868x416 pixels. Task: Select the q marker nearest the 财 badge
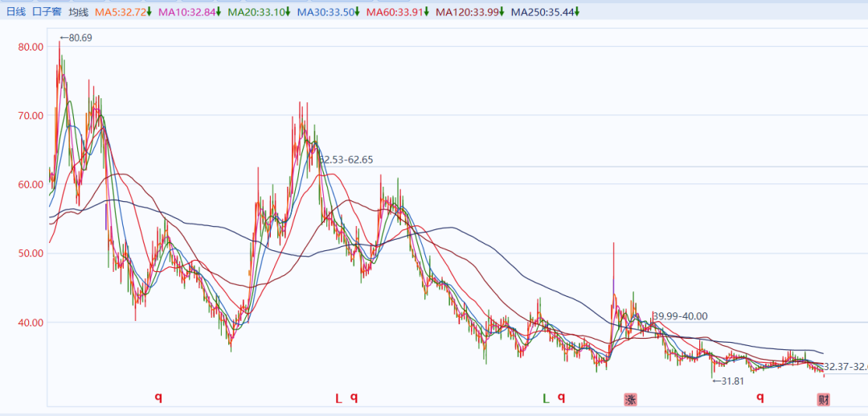click(x=759, y=397)
